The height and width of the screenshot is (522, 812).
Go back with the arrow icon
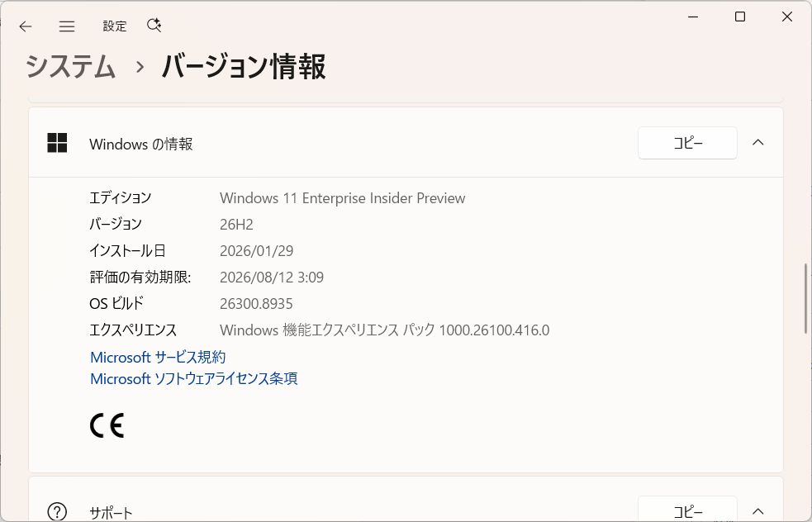[26, 26]
